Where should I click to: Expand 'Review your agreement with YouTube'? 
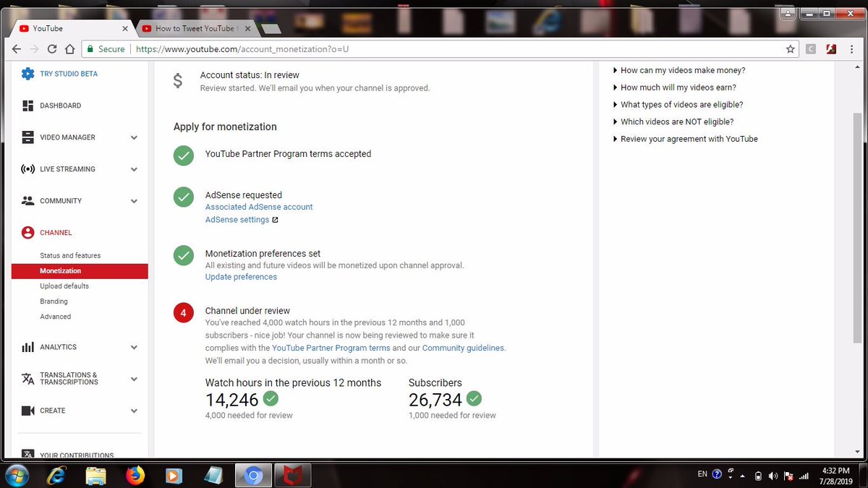tap(685, 139)
